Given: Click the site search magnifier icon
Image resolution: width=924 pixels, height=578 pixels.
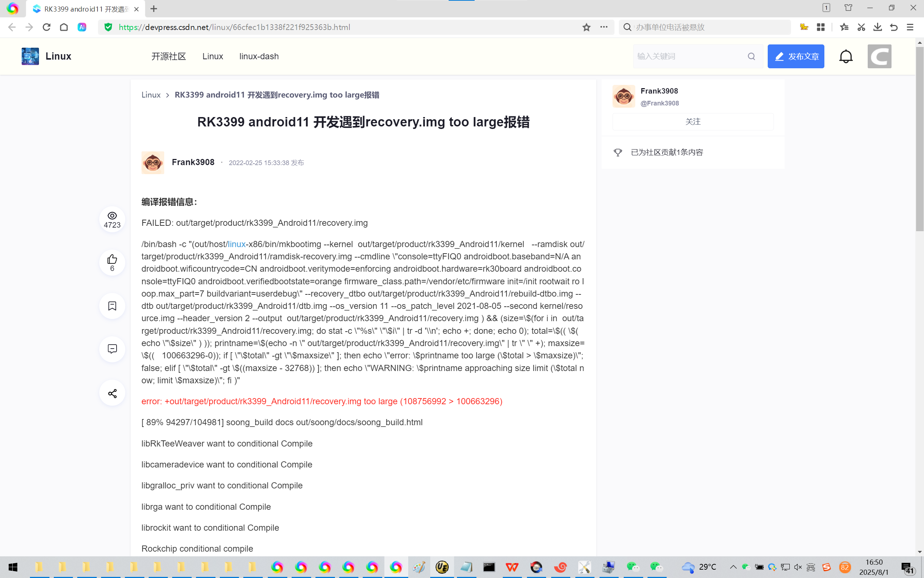Looking at the screenshot, I should (751, 56).
